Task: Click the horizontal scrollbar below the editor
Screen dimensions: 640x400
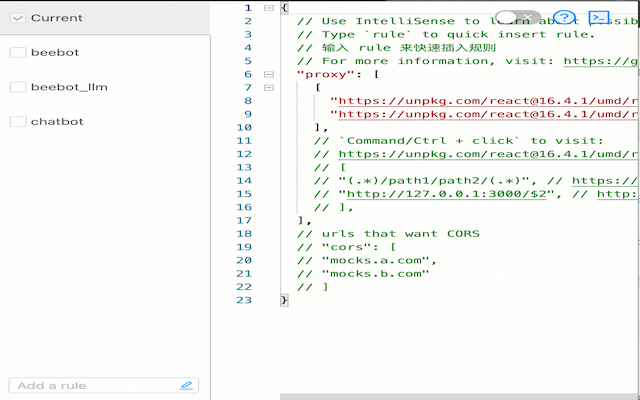Action: point(460,397)
